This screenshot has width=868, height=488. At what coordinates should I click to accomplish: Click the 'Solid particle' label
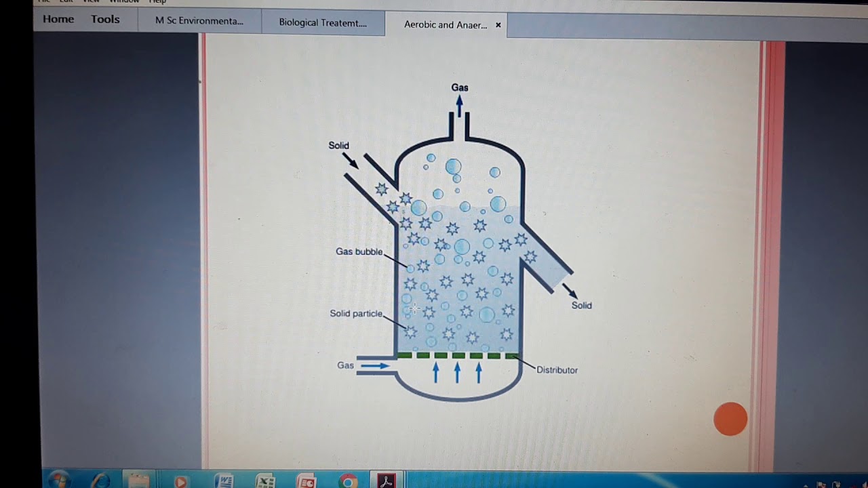[x=356, y=314]
